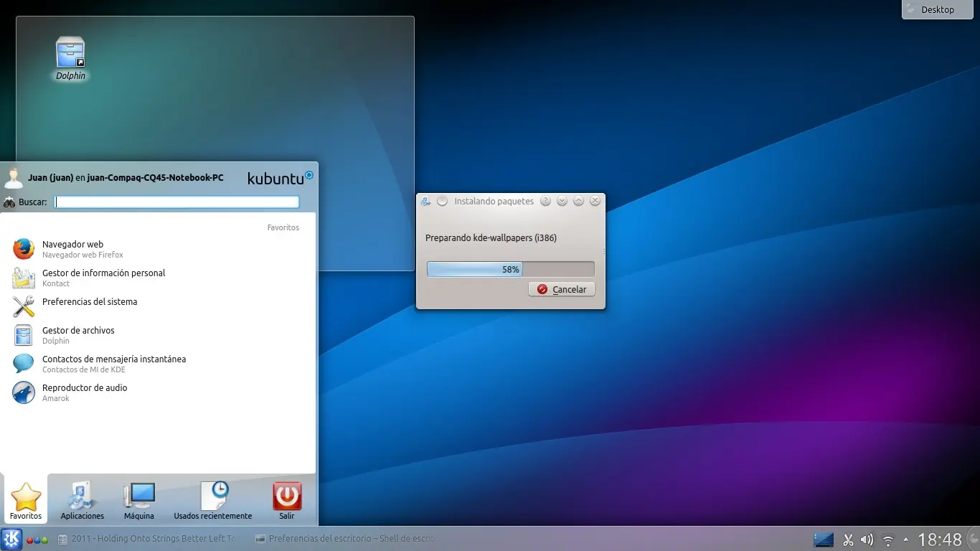Open Preferencias del sistema
Image resolution: width=980 pixels, height=551 pixels.
158,306
